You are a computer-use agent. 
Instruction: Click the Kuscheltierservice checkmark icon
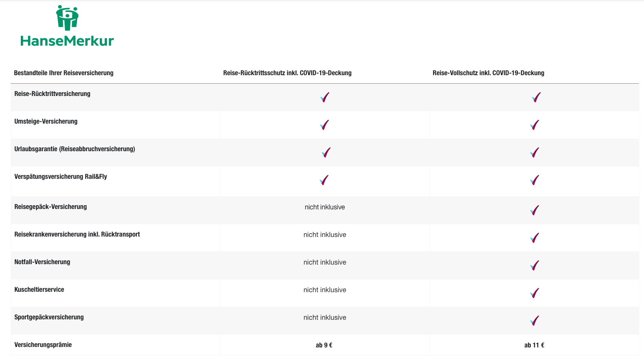(535, 293)
